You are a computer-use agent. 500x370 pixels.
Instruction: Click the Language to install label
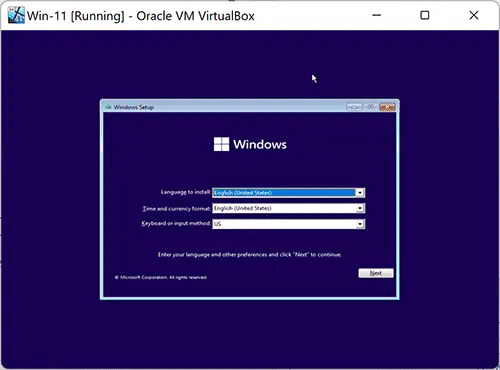pyautogui.click(x=185, y=192)
